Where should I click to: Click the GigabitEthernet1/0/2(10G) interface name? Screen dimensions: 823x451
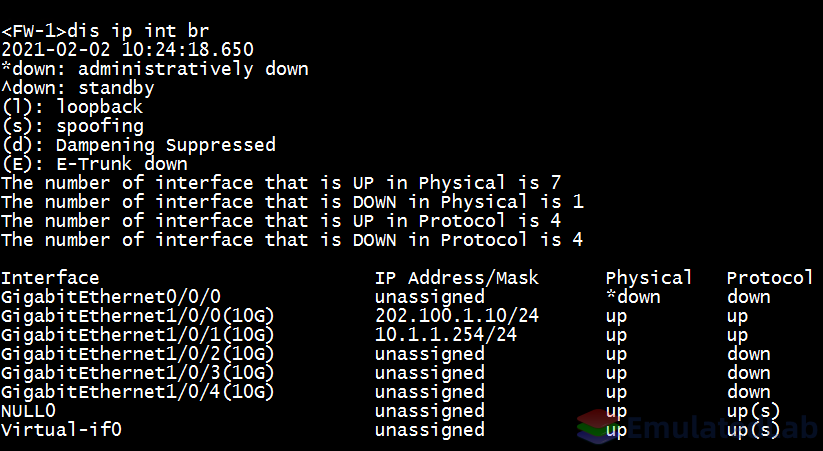(x=138, y=354)
